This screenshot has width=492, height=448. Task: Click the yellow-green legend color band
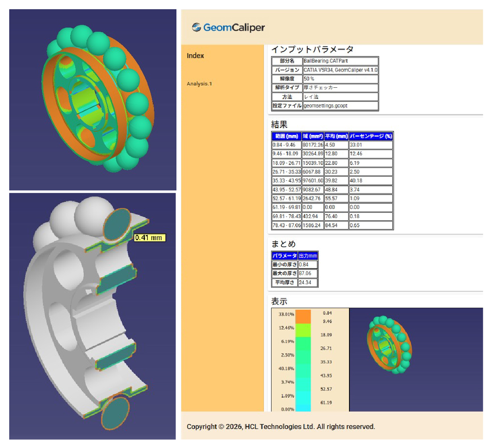(x=303, y=330)
